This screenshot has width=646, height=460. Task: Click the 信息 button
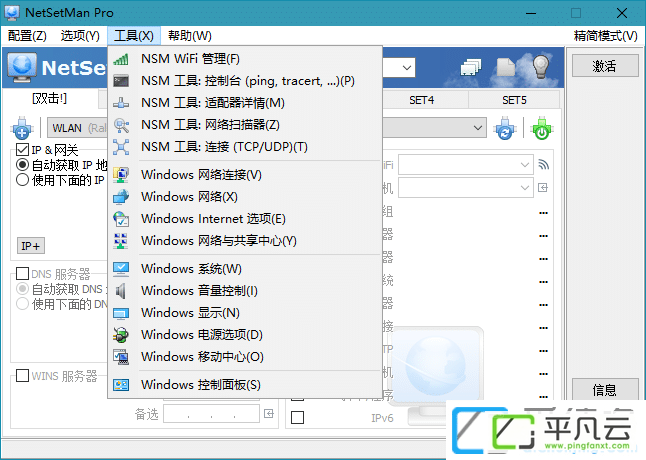point(604,389)
